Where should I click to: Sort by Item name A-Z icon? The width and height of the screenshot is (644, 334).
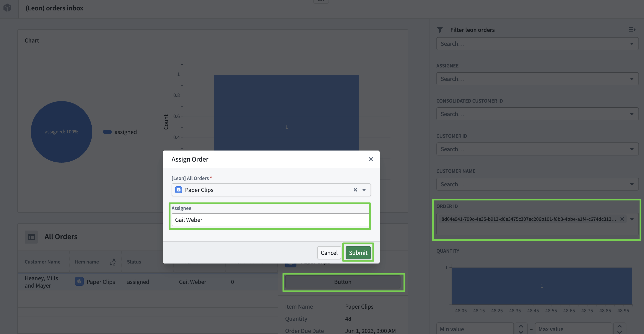(112, 262)
